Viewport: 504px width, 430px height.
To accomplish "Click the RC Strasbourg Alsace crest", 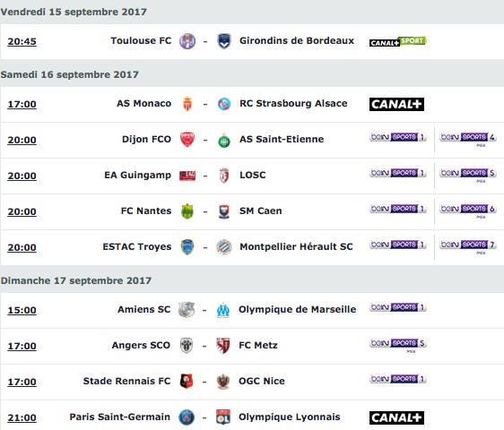I will point(224,104).
